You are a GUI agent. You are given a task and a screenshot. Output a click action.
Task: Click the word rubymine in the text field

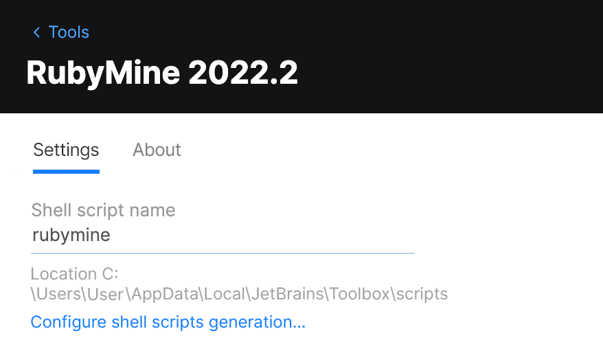(x=71, y=236)
